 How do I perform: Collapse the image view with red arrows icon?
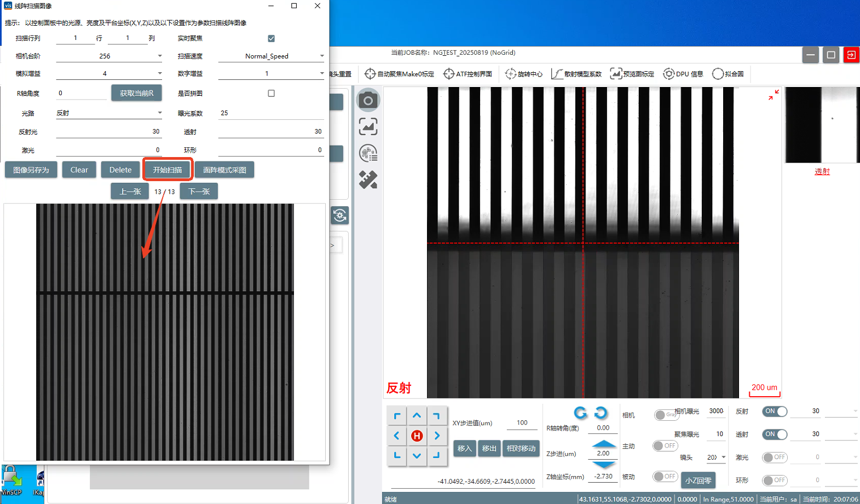[773, 95]
